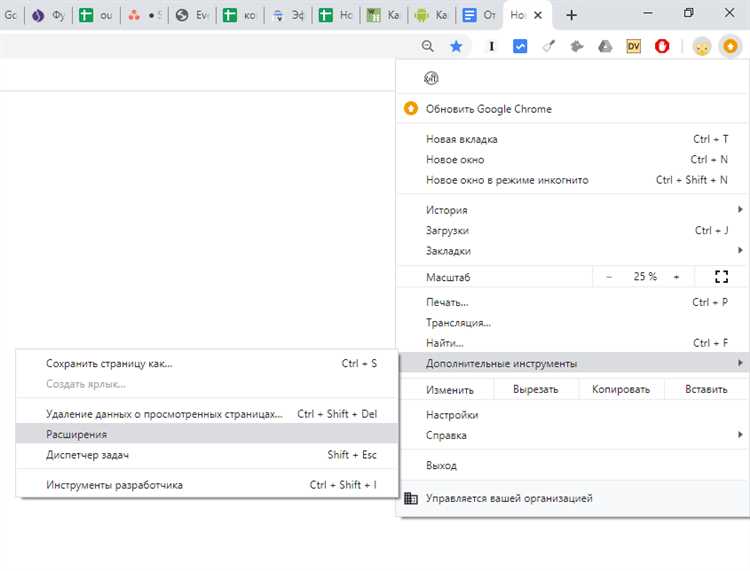
Task: Click the organization building icon
Action: coord(411,498)
